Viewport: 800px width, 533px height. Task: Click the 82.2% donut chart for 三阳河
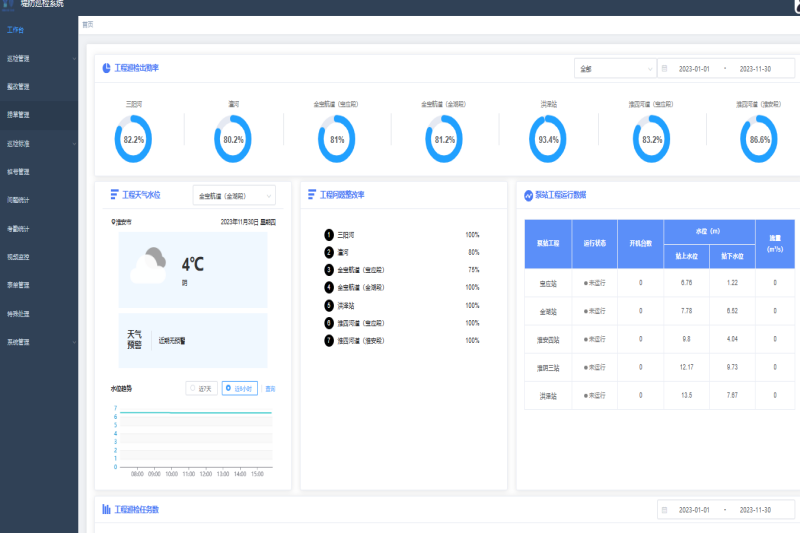point(133,139)
